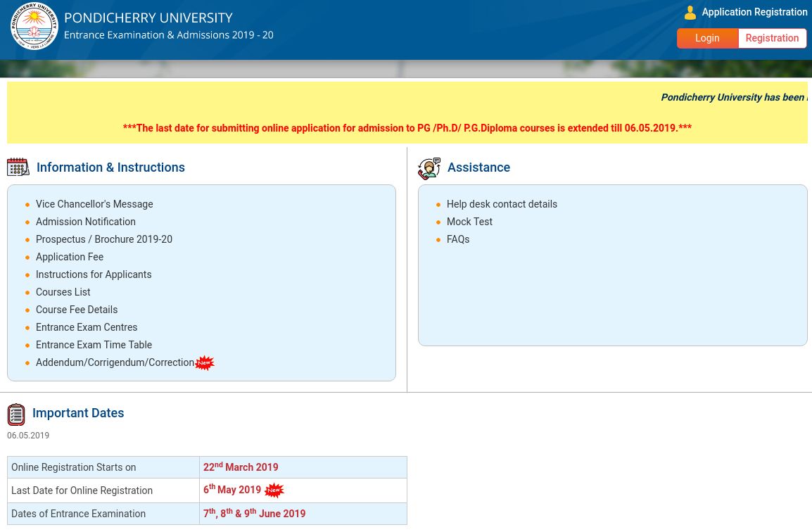
Task: Click the '6th May 2019' date value
Action: (x=232, y=490)
